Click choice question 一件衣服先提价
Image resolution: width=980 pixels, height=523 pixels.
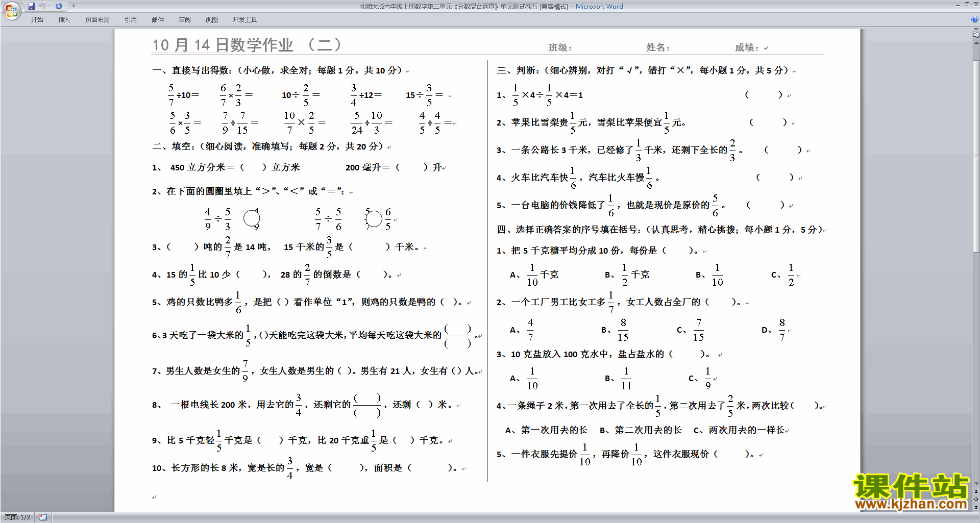626,454
